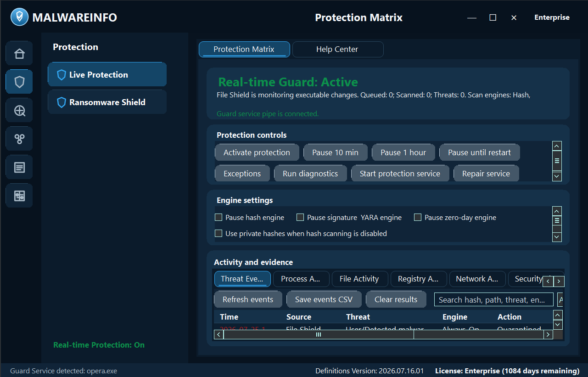Open the Exceptions button
Image resolution: width=588 pixels, height=377 pixels.
pos(242,174)
